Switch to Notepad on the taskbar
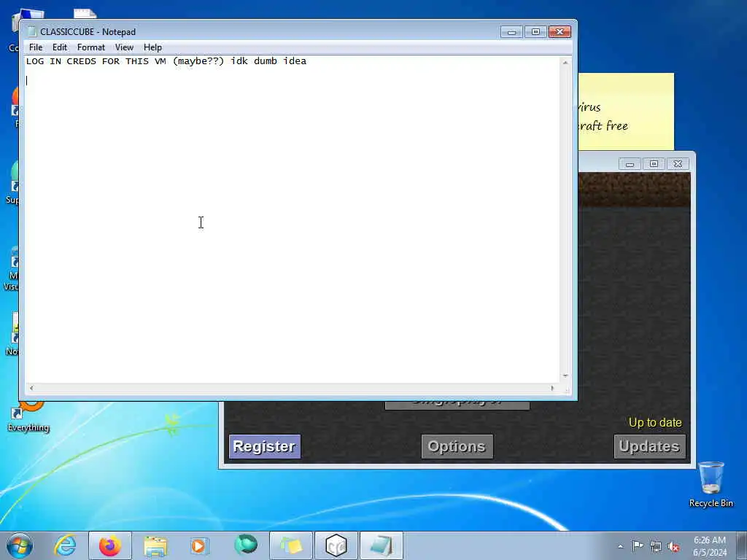 pyautogui.click(x=381, y=545)
